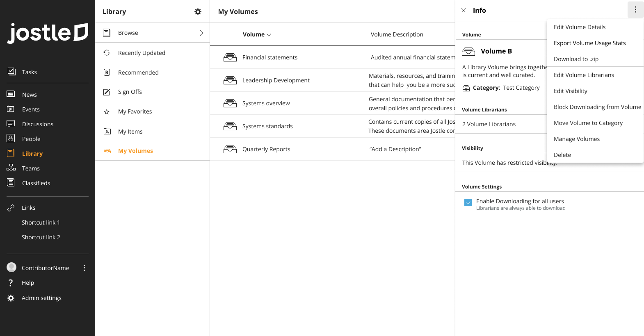Choose Block Downloading from Volume option
644x336 pixels.
597,107
